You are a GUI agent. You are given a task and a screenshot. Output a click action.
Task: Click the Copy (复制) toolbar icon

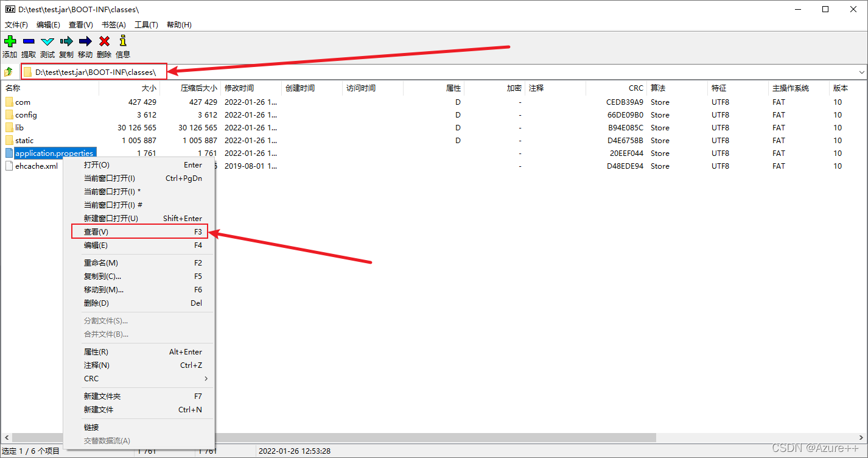coord(66,41)
